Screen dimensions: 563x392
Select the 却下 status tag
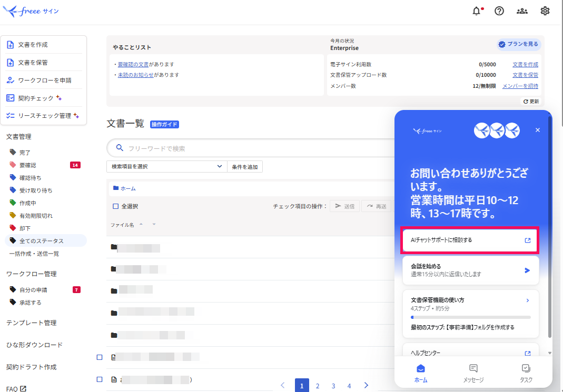[x=13, y=228]
